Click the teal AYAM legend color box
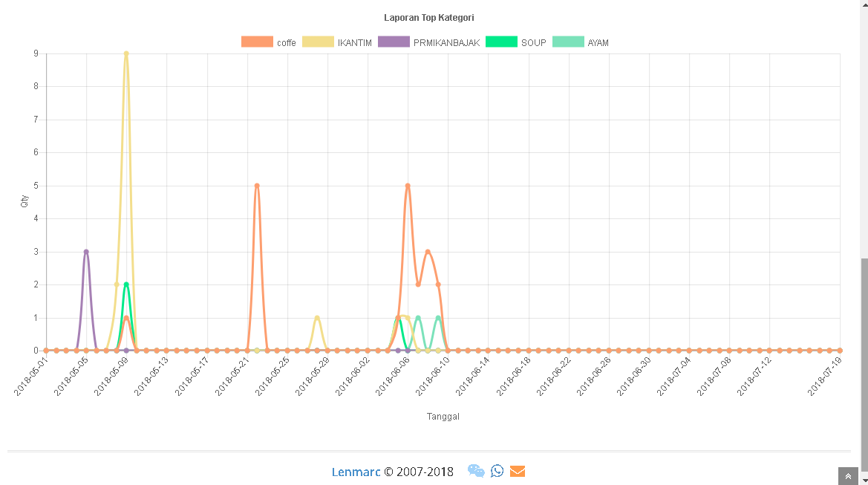This screenshot has width=868, height=485. click(568, 42)
